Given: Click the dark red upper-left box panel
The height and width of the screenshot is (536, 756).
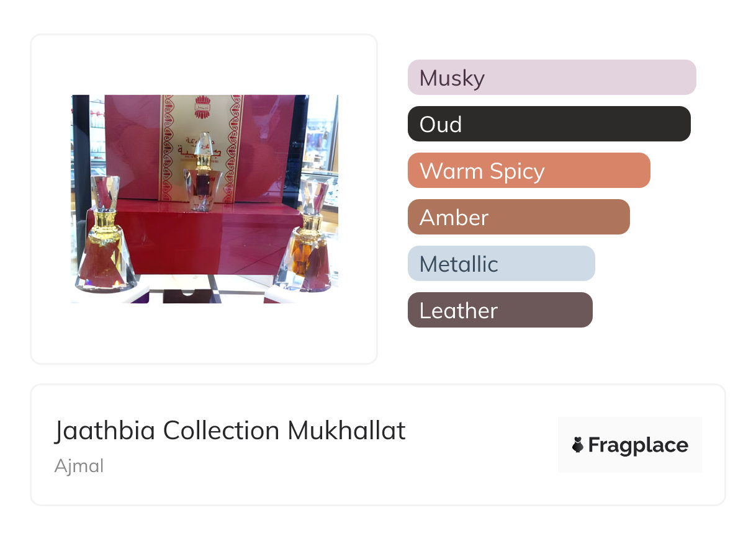Looking at the screenshot, I should point(132,143).
